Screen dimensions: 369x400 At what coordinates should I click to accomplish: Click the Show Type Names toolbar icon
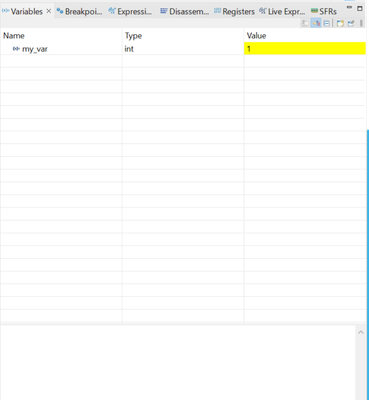pyautogui.click(x=305, y=23)
